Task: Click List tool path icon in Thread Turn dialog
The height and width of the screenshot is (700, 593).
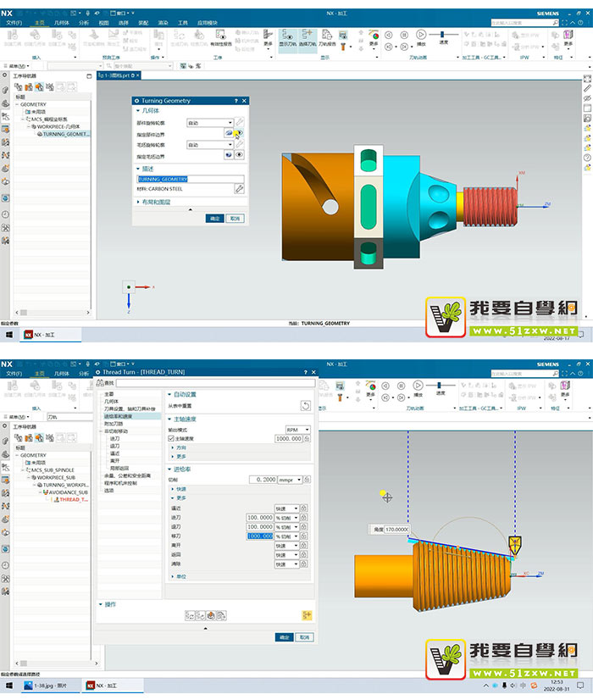Action: tap(221, 615)
